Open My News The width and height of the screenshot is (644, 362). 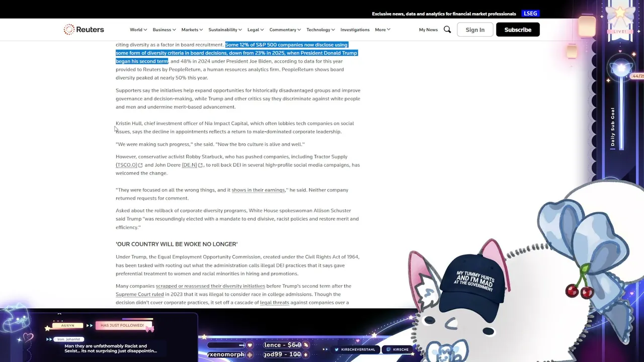pos(428,30)
